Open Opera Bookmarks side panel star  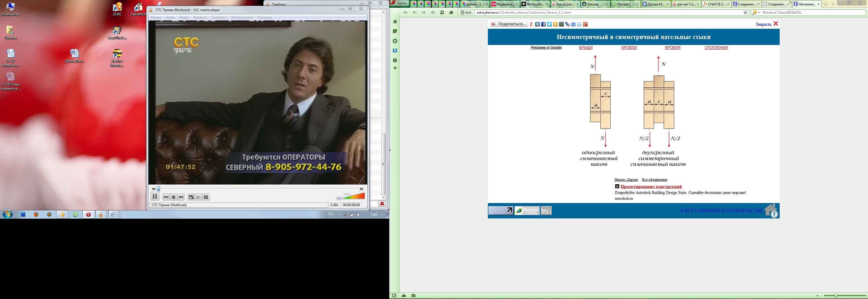(x=395, y=22)
